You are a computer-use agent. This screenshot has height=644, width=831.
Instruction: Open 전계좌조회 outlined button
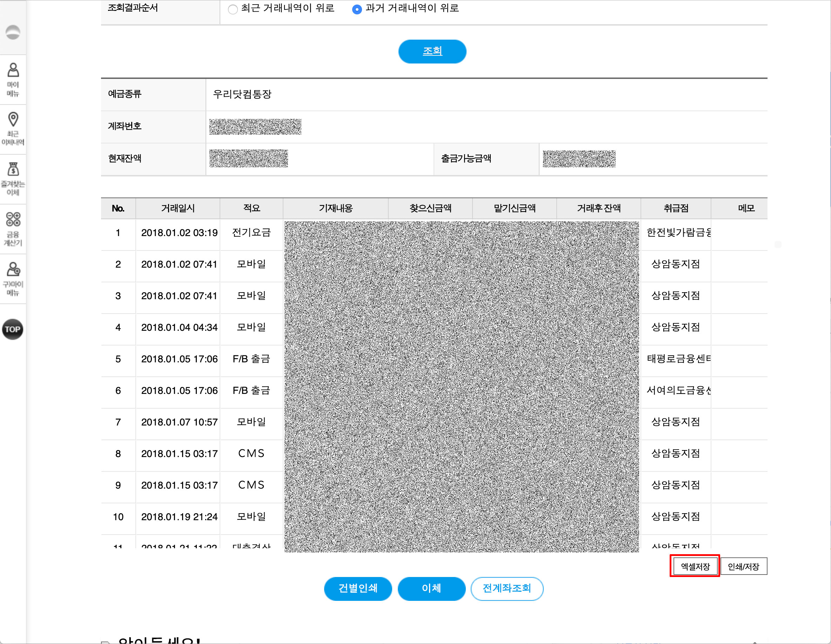pyautogui.click(x=507, y=589)
